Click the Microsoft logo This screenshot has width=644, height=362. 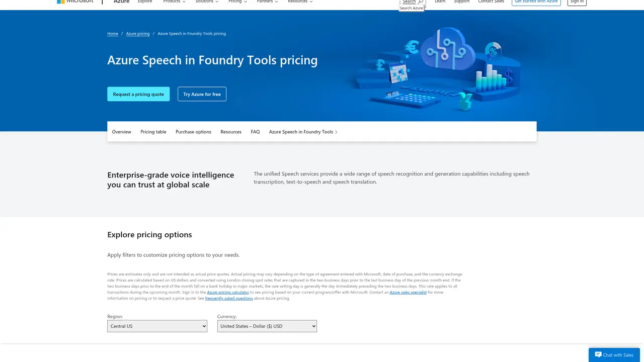[75, 2]
